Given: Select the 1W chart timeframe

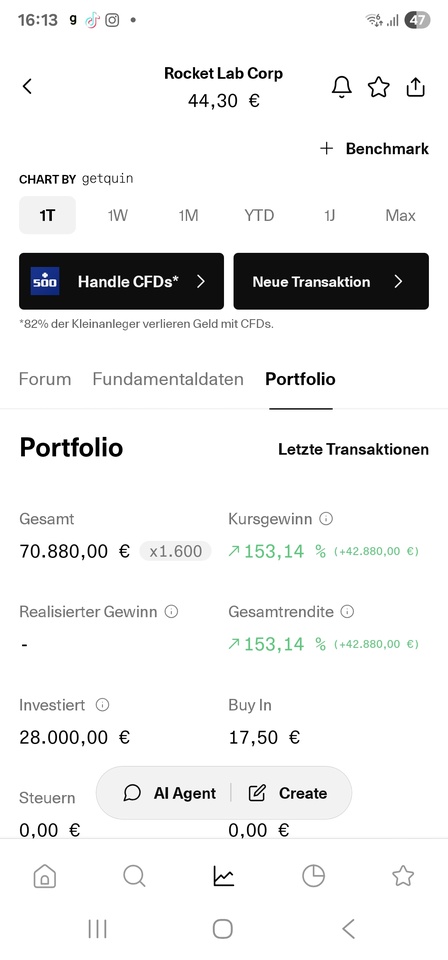Looking at the screenshot, I should (x=118, y=216).
